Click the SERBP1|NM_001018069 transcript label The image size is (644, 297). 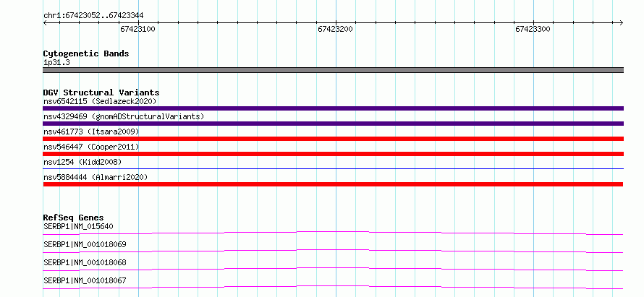tap(85, 244)
